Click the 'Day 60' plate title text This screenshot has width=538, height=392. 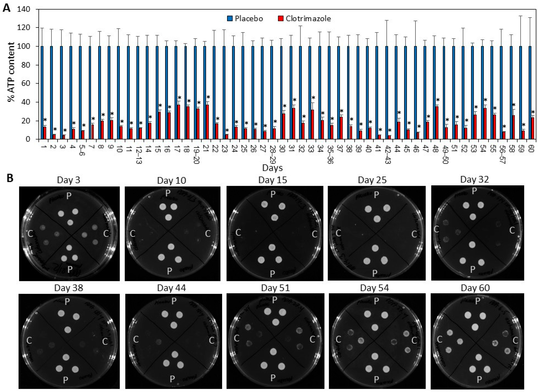coord(475,288)
